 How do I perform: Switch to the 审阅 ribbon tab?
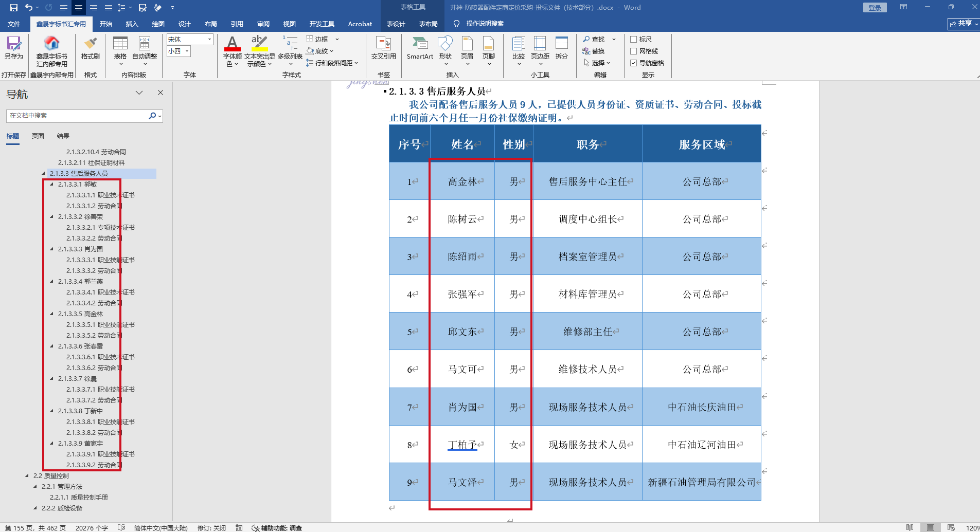point(263,24)
